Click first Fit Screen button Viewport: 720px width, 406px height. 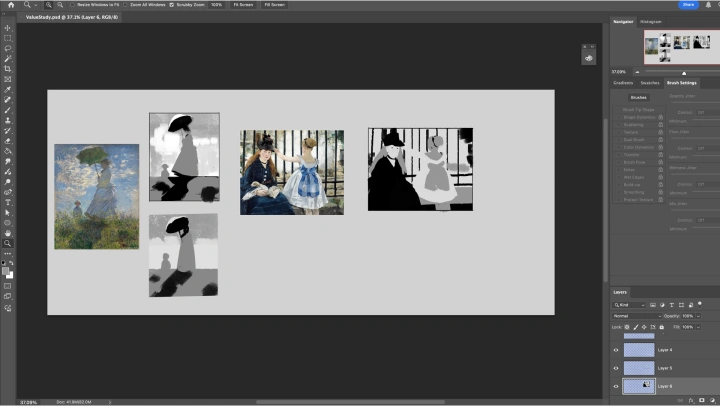pos(243,5)
